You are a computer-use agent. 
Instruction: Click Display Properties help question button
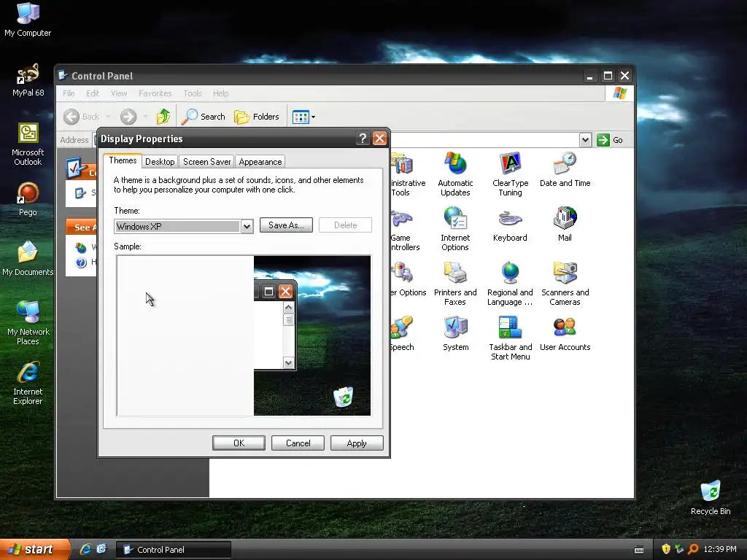click(363, 139)
